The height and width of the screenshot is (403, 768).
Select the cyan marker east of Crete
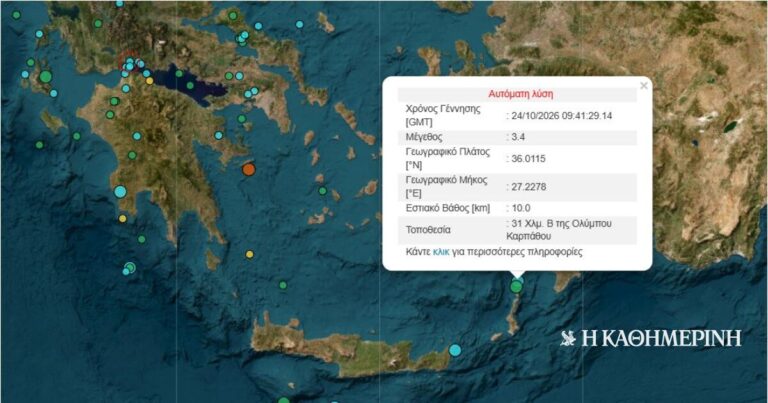455,350
